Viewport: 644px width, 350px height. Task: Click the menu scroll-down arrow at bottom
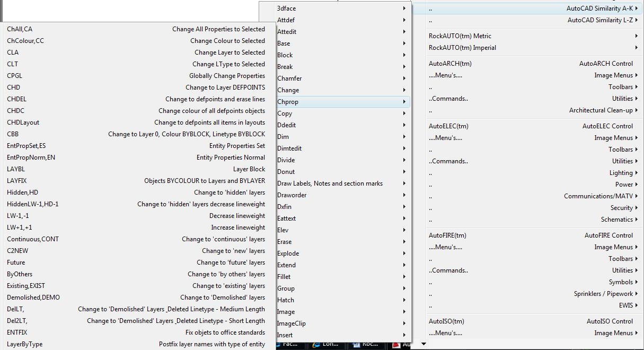pos(424,344)
